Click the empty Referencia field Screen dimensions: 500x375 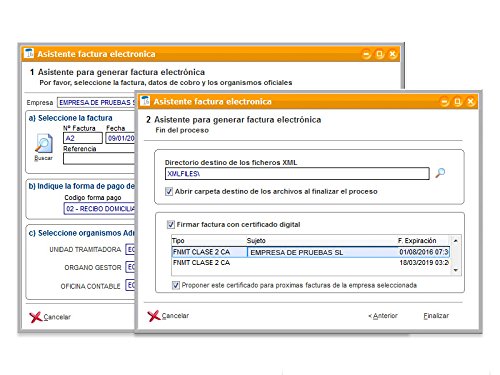99,159
